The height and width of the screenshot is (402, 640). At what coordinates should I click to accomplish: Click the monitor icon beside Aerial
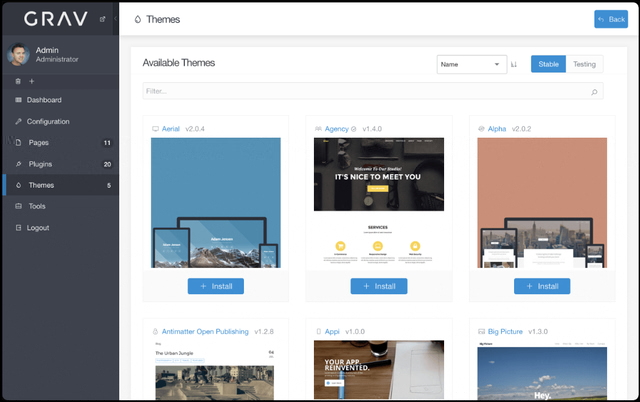155,129
